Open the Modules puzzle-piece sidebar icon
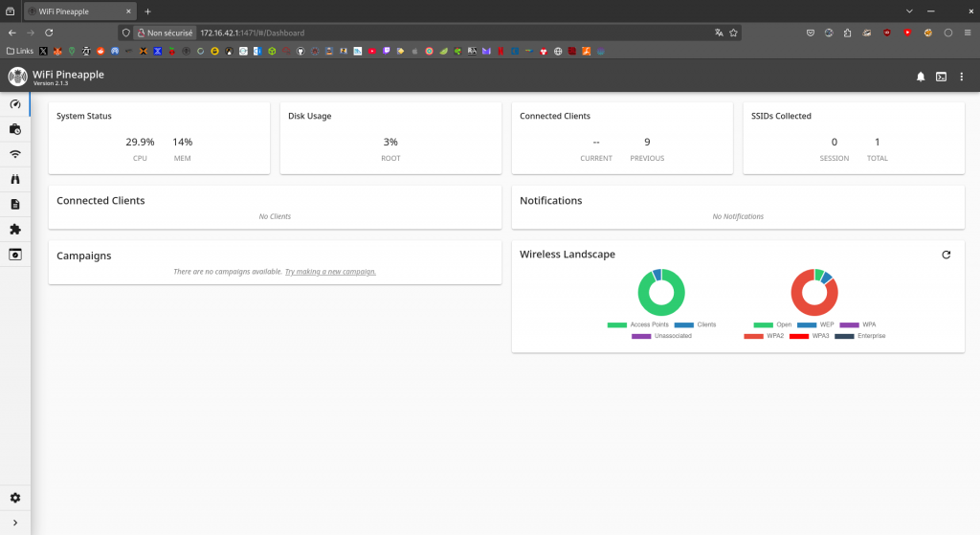The image size is (980, 535). click(x=15, y=230)
